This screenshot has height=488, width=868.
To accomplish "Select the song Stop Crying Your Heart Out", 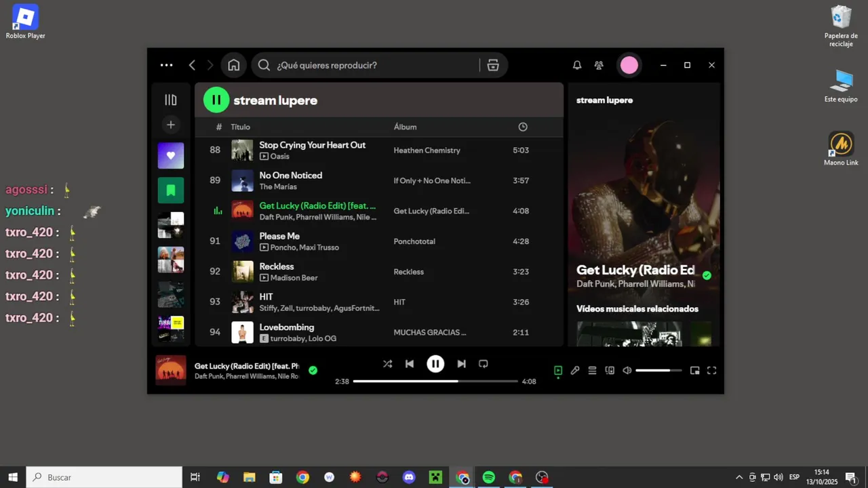I will (x=312, y=145).
